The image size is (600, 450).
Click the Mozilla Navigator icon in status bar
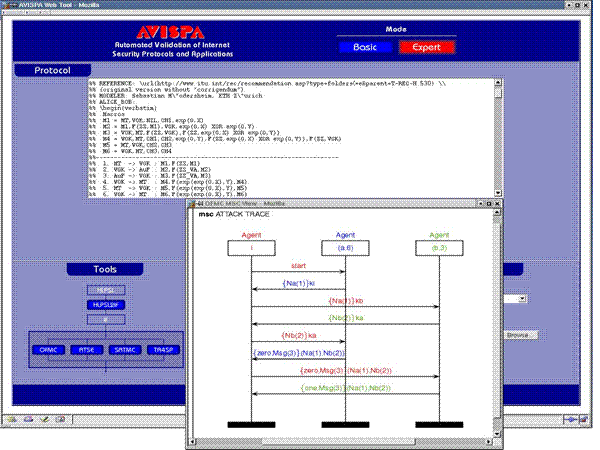(x=10, y=417)
